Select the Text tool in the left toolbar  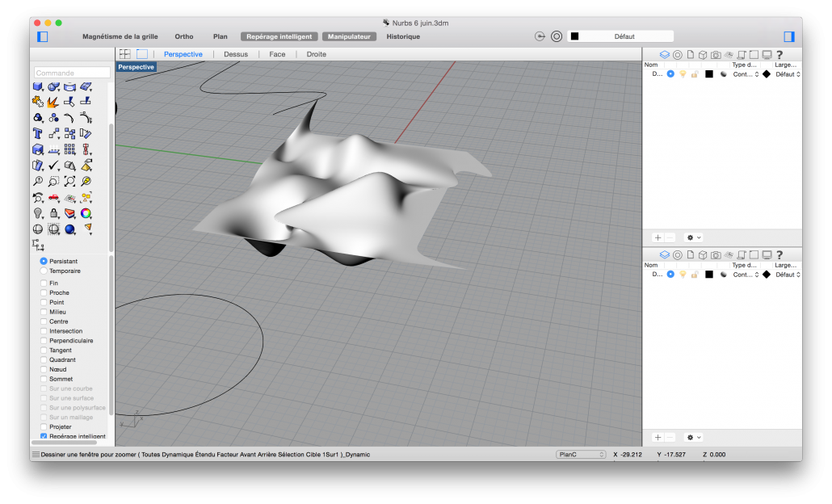(x=37, y=132)
